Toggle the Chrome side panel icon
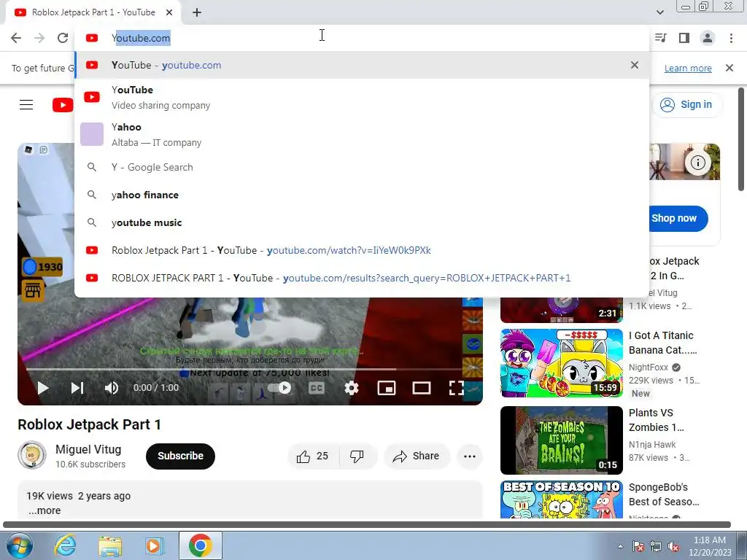Image resolution: width=747 pixels, height=560 pixels. 684,38
